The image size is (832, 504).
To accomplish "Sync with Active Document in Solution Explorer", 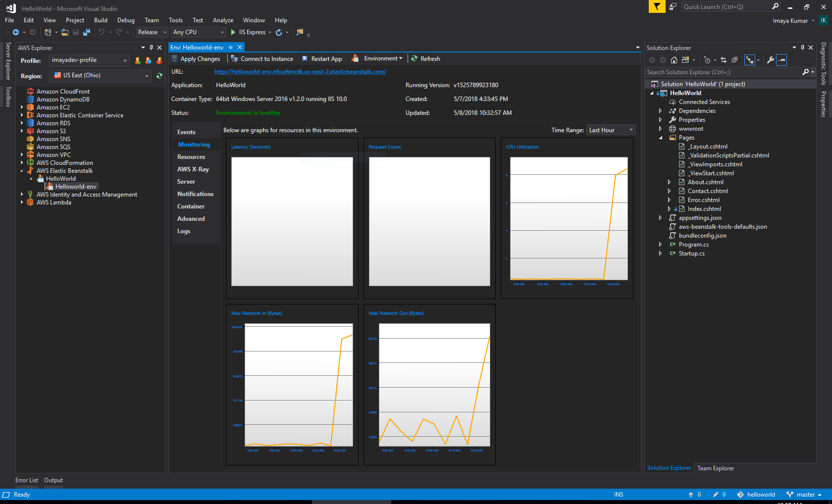I will (724, 60).
